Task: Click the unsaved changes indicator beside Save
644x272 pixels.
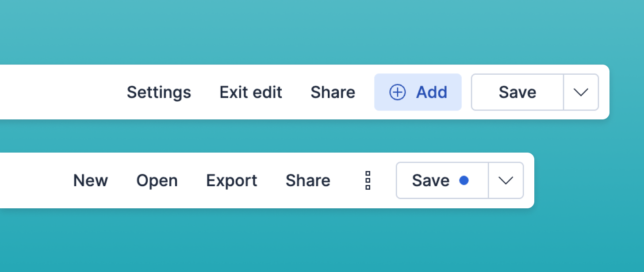Action: 464,180
